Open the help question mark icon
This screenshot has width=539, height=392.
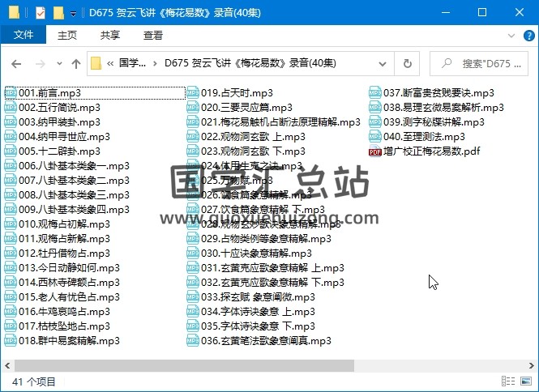528,36
